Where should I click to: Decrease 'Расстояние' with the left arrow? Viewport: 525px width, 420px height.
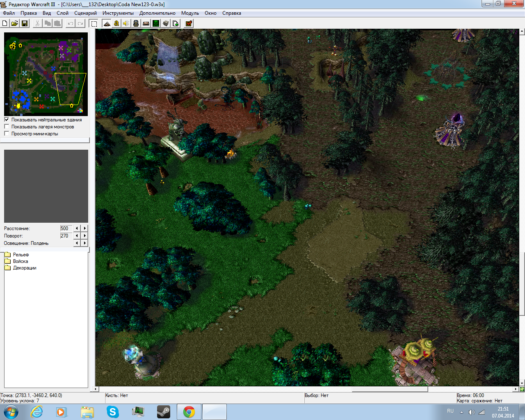pyautogui.click(x=77, y=228)
